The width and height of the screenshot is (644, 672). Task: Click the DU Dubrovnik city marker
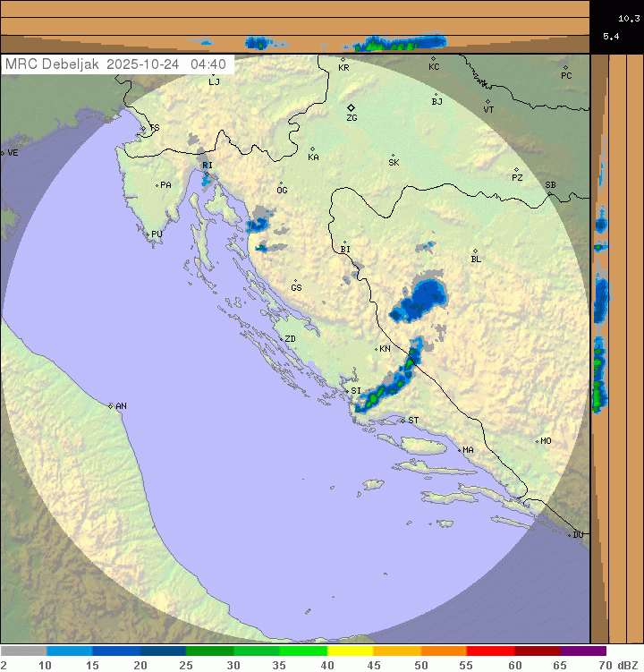570,535
